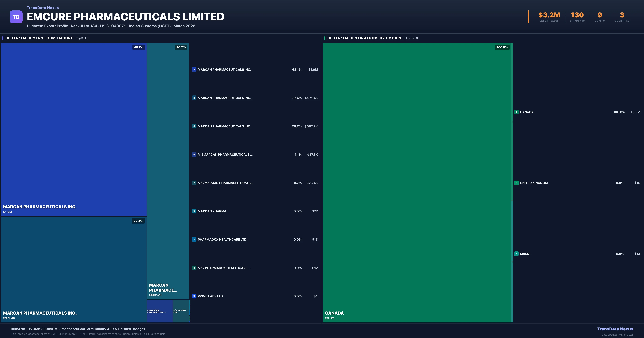Image resolution: width=644 pixels, height=338 pixels.
Task: Click the large green CANADA treemap block
Action: tap(418, 183)
